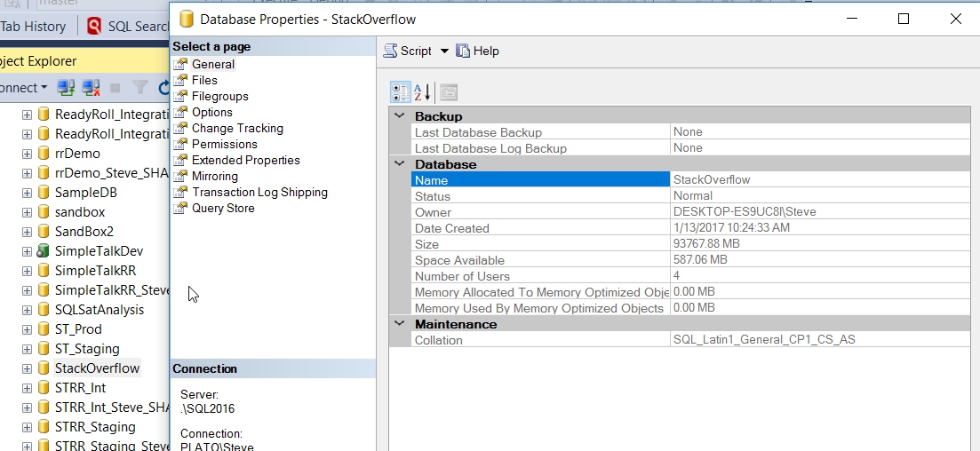This screenshot has height=451, width=980.
Task: Open the Script dropdown arrow
Action: 445,51
